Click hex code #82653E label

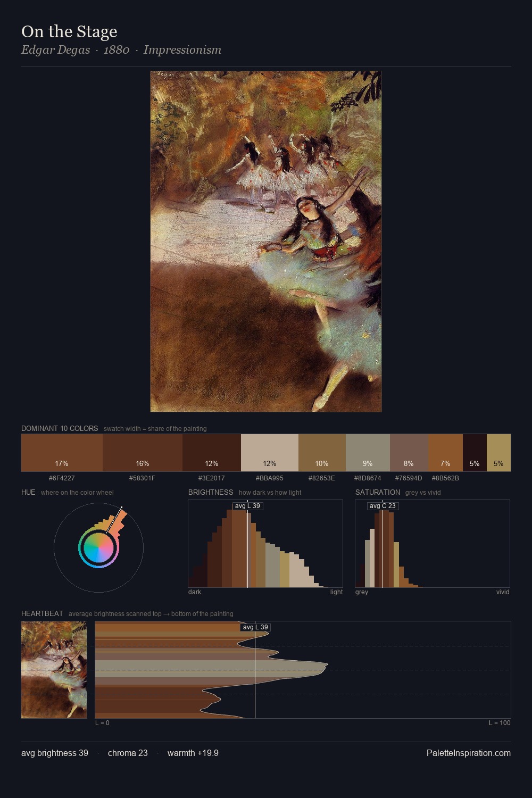pyautogui.click(x=322, y=478)
